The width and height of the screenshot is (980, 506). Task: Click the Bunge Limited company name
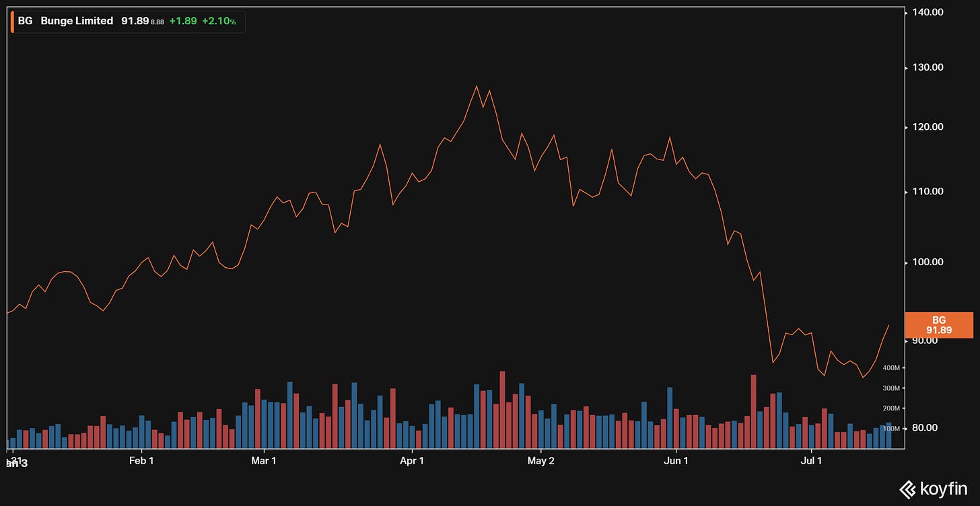click(77, 21)
